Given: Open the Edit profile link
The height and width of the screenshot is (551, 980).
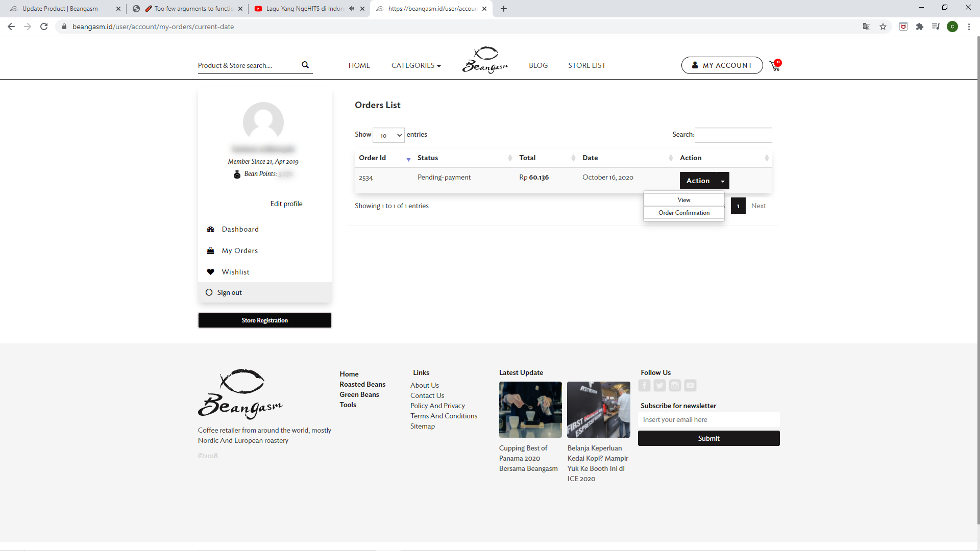Looking at the screenshot, I should point(286,204).
